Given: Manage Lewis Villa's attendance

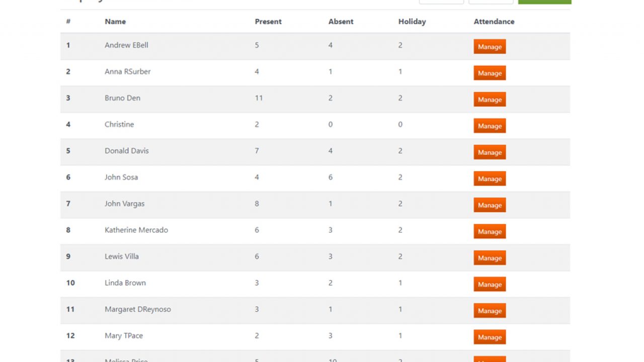Looking at the screenshot, I should coord(490,258).
